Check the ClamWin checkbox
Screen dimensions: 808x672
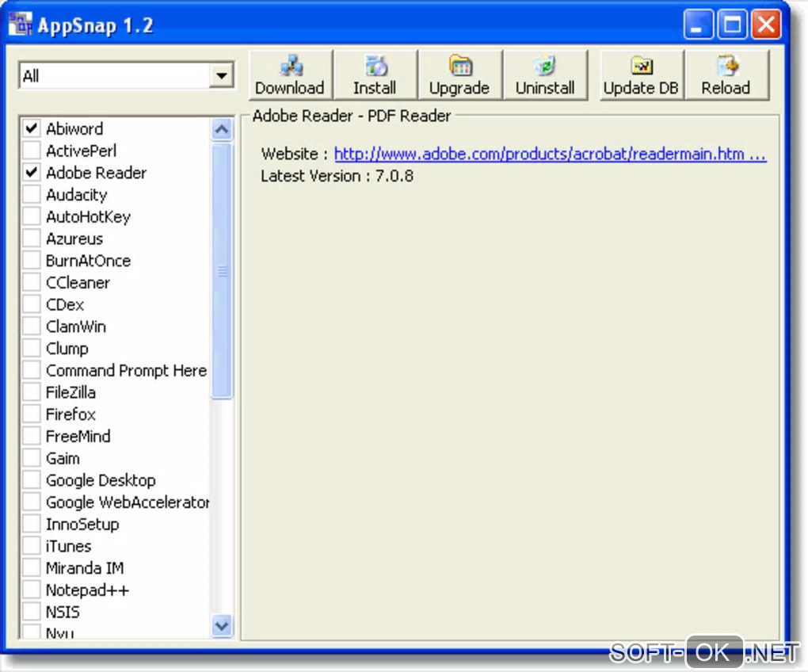[32, 326]
